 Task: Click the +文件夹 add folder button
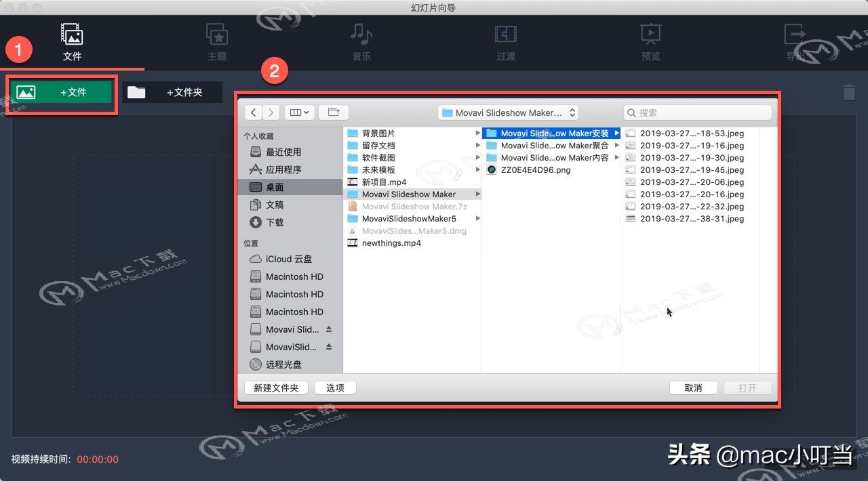(x=172, y=92)
